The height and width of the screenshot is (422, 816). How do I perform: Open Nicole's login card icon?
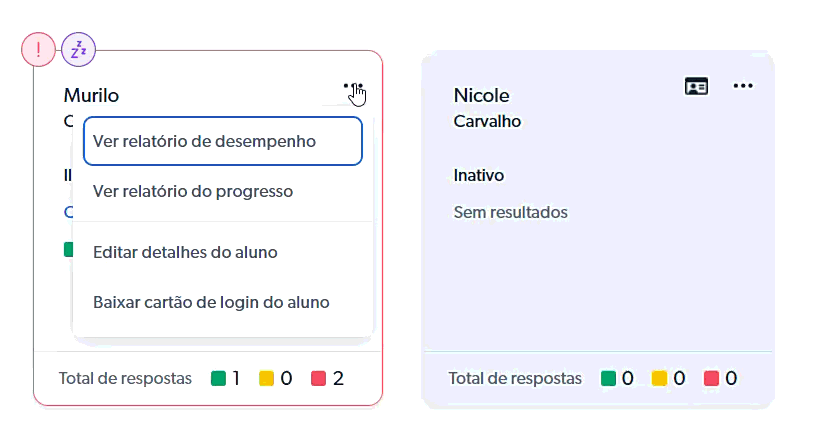(696, 86)
